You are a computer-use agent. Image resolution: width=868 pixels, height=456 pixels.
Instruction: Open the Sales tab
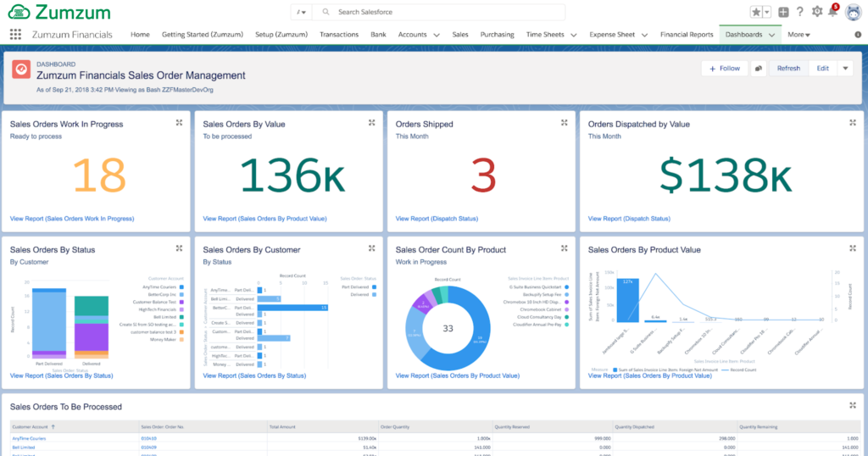460,34
